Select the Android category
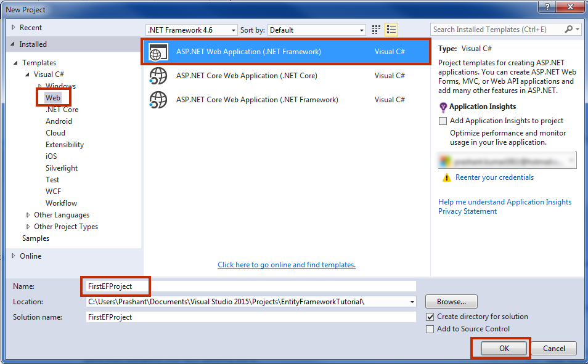The width and height of the screenshot is (588, 364). [x=59, y=121]
